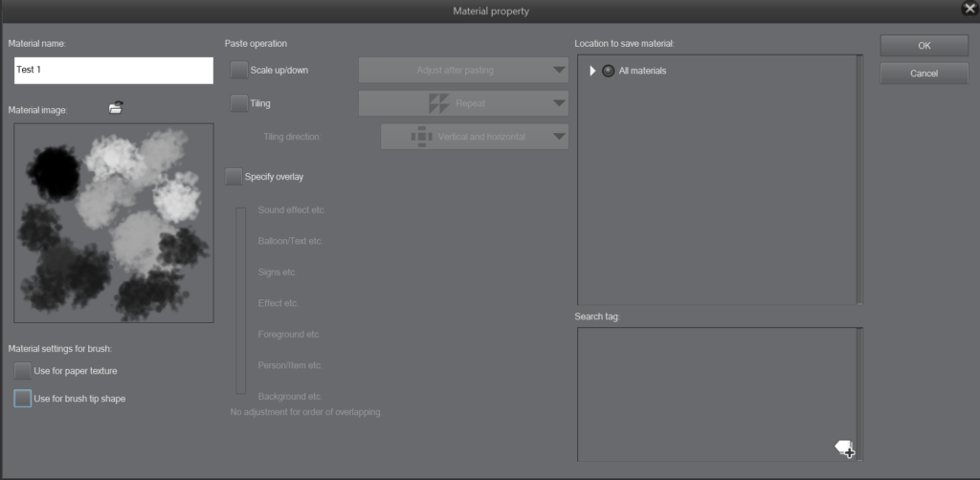
Task: Click the Effect etc. overlay label
Action: pyautogui.click(x=278, y=303)
